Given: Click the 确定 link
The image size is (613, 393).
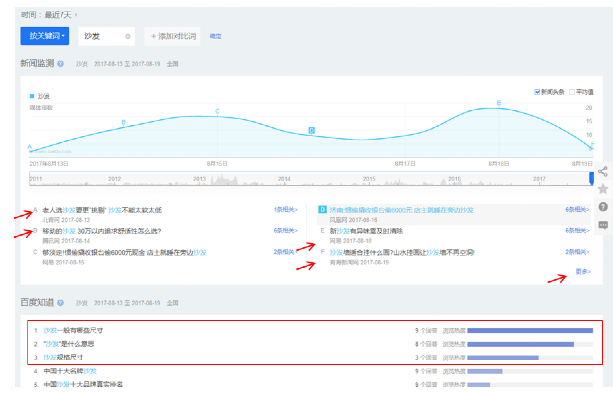Looking at the screenshot, I should pyautogui.click(x=215, y=36).
